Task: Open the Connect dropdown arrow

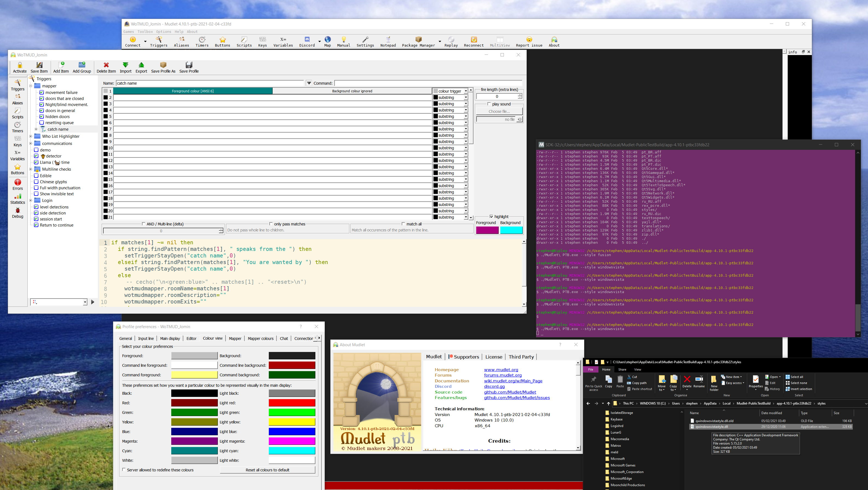Action: pyautogui.click(x=145, y=41)
